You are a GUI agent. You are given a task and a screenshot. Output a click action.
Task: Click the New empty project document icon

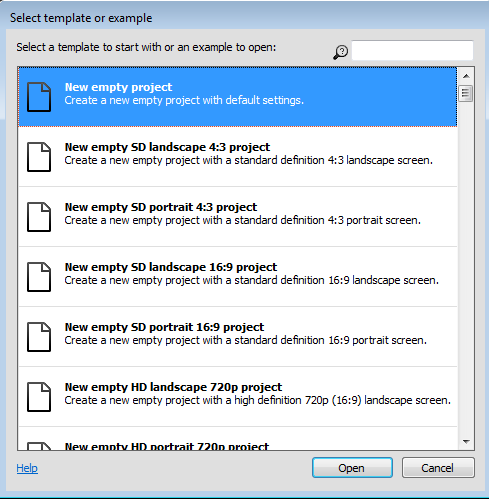39,97
